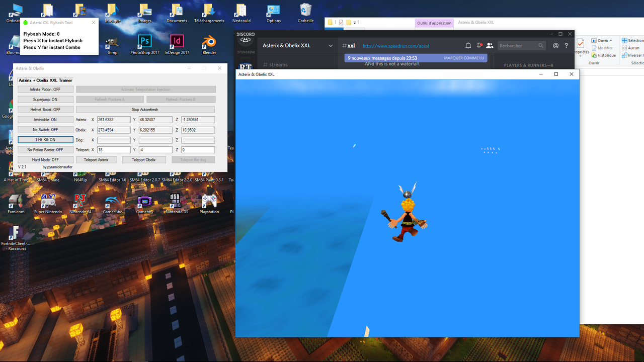The width and height of the screenshot is (644, 362).
Task: Toggle Invincible setting
Action: (x=45, y=120)
